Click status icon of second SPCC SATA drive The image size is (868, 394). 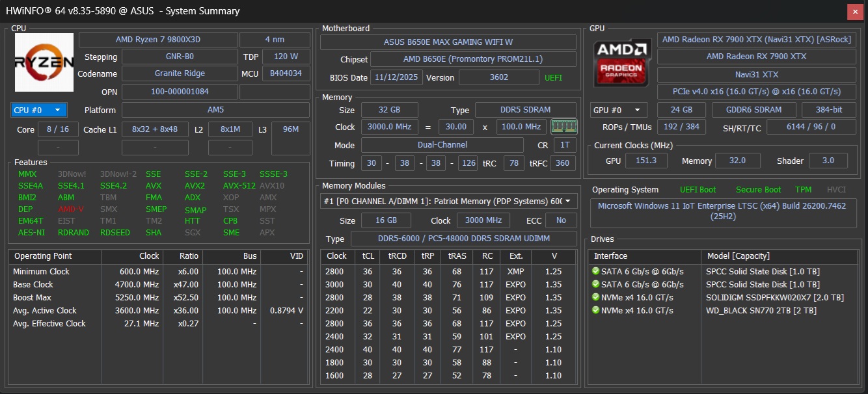pos(595,284)
